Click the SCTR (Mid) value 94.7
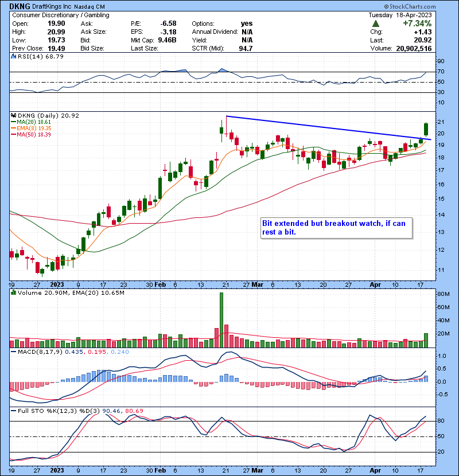The height and width of the screenshot is (476, 459). [x=246, y=48]
